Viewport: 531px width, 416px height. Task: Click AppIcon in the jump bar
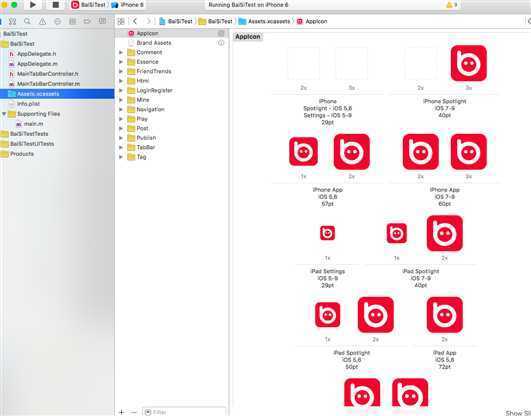click(x=312, y=21)
